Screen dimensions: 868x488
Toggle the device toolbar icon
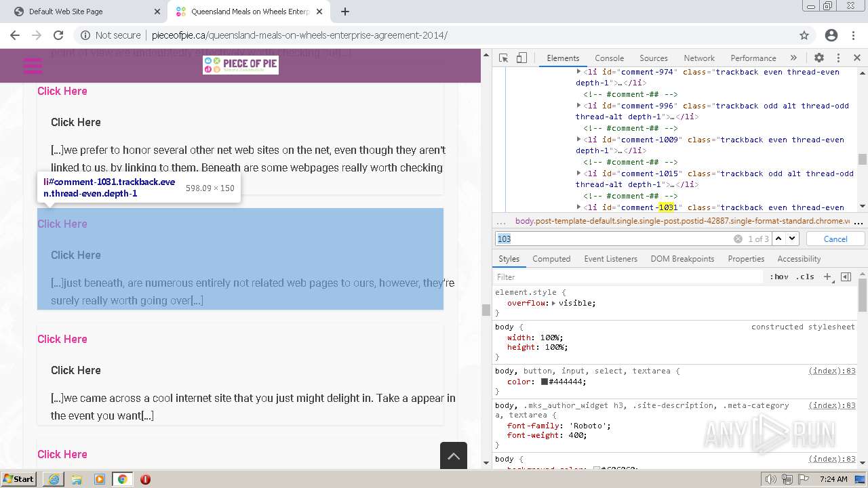pyautogui.click(x=521, y=58)
